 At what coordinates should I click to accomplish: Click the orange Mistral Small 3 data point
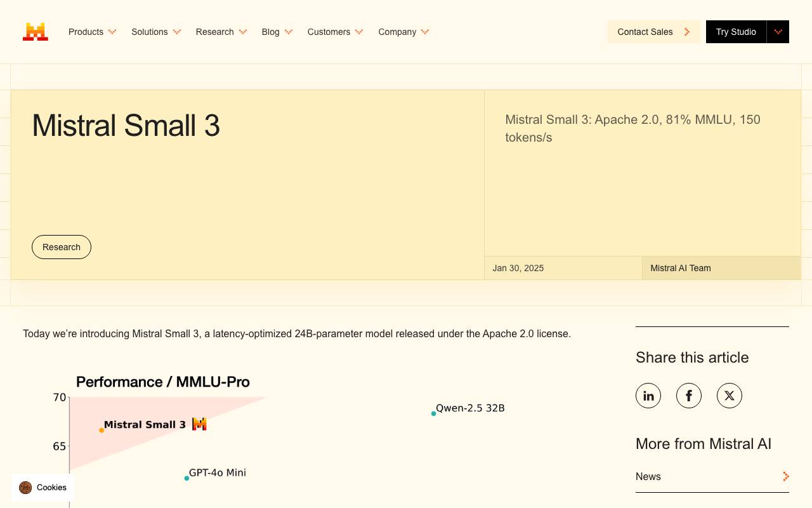pyautogui.click(x=101, y=431)
